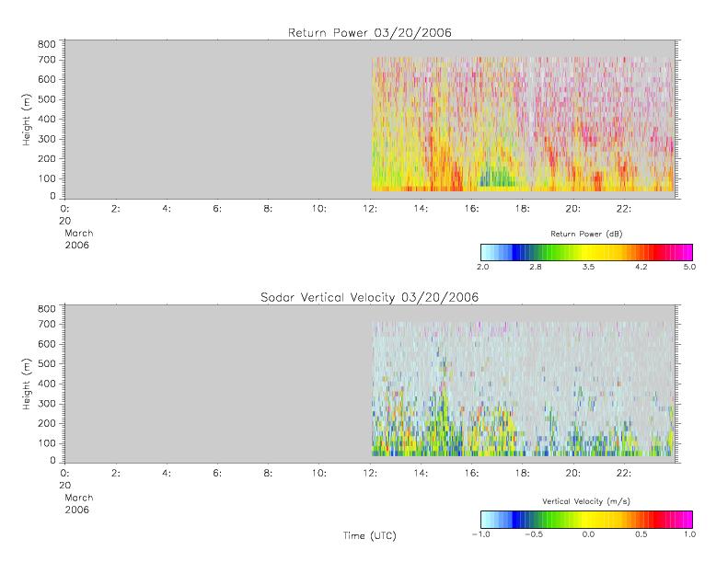Click the "3.5" value on the Return Power colorbar

point(588,267)
